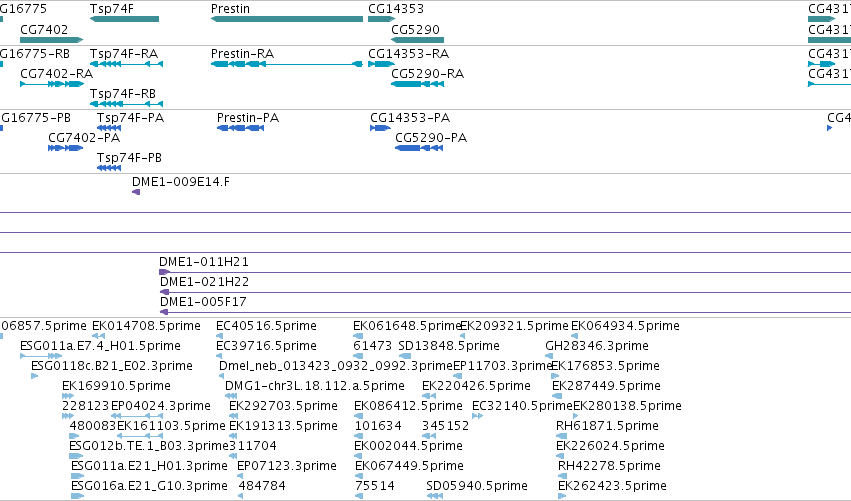The image size is (851, 501).
Task: Click the ESG016a.E21_G10.3prime EST marker
Action: 78,496
